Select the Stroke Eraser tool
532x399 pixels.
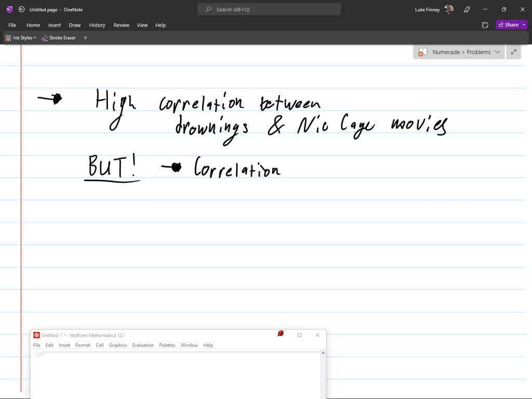pos(59,38)
